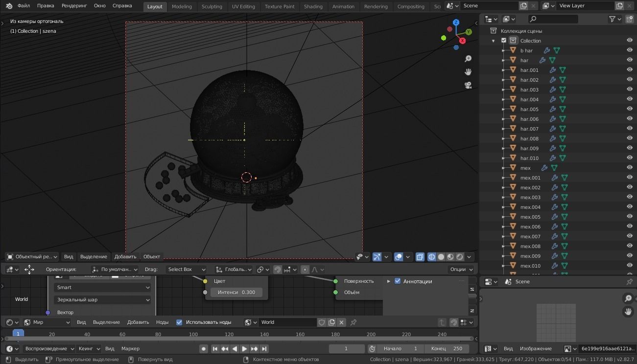
Task: Open viewport Объект menu
Action: (x=152, y=257)
